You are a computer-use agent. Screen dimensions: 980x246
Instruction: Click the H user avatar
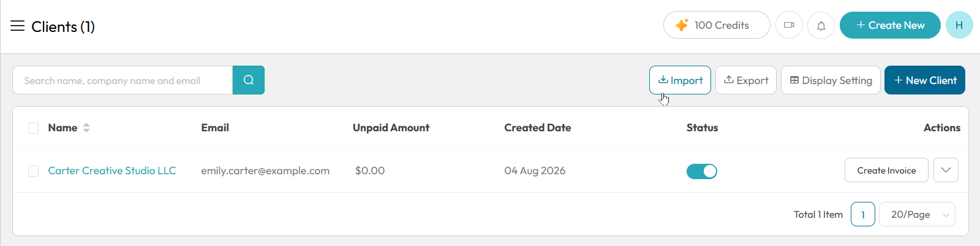(x=959, y=25)
